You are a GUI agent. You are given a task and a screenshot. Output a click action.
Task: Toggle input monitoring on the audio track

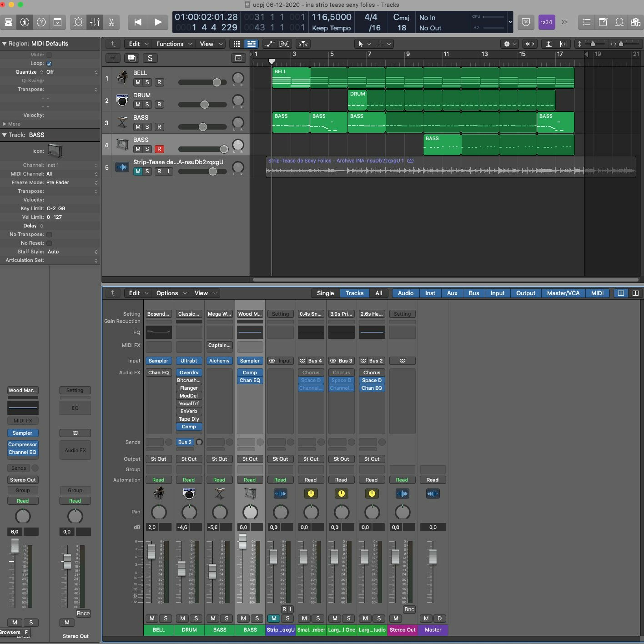[168, 171]
